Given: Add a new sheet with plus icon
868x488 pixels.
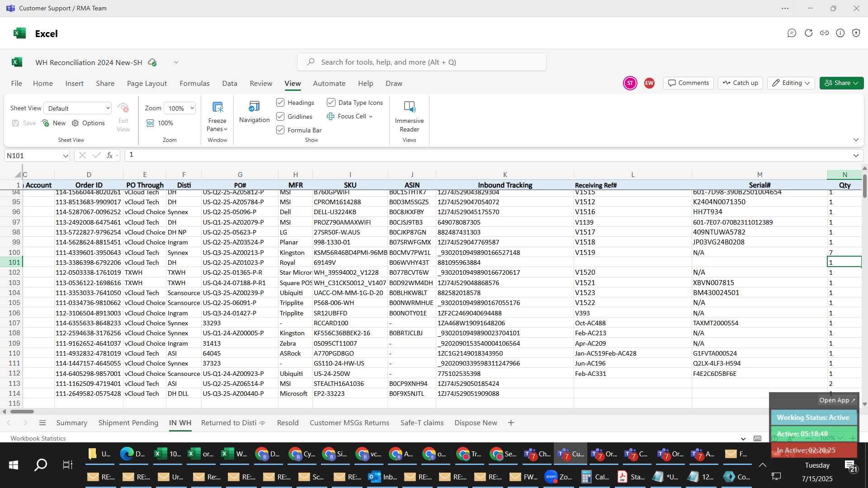Looking at the screenshot, I should 511,423.
